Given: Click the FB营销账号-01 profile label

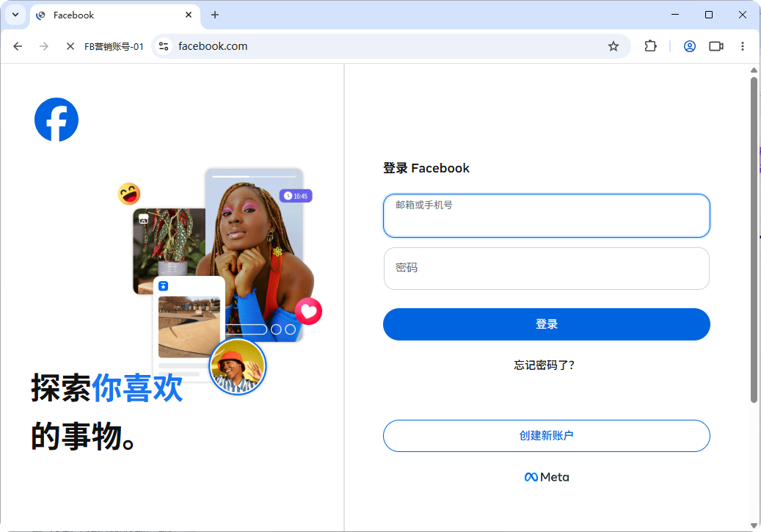Looking at the screenshot, I should point(114,47).
